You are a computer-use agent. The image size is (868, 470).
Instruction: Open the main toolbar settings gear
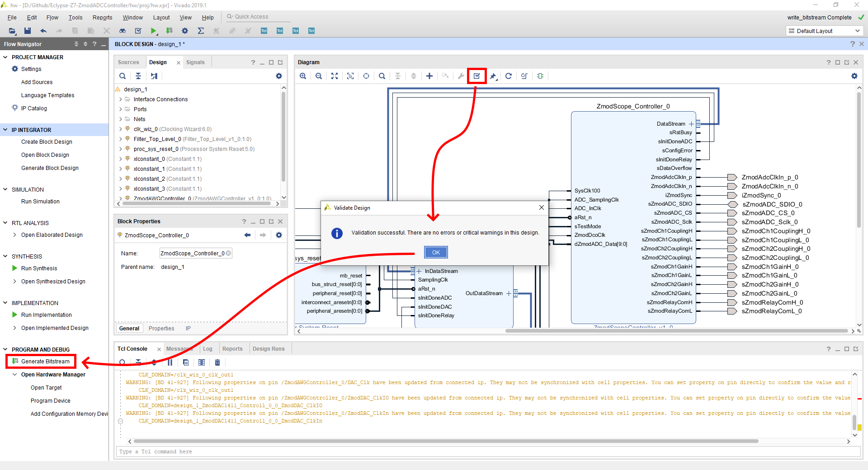point(185,31)
